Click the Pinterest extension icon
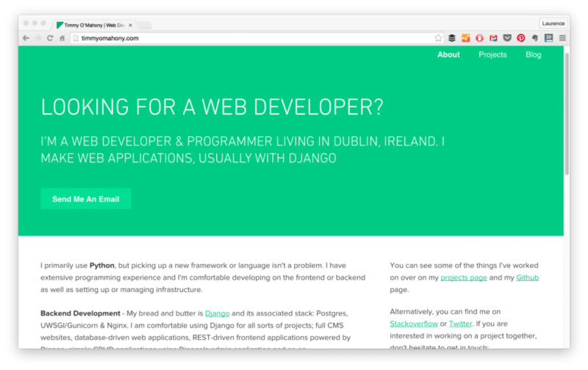Viewport: 588px width, 370px height. [521, 38]
